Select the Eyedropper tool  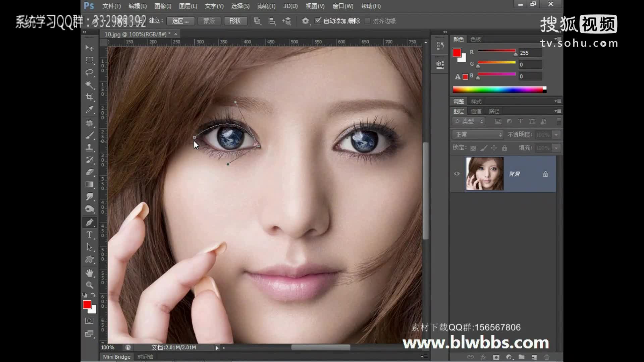[89, 109]
